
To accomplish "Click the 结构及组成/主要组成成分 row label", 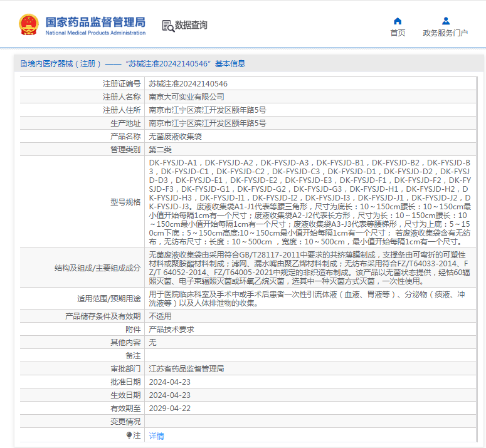I will point(98,268).
